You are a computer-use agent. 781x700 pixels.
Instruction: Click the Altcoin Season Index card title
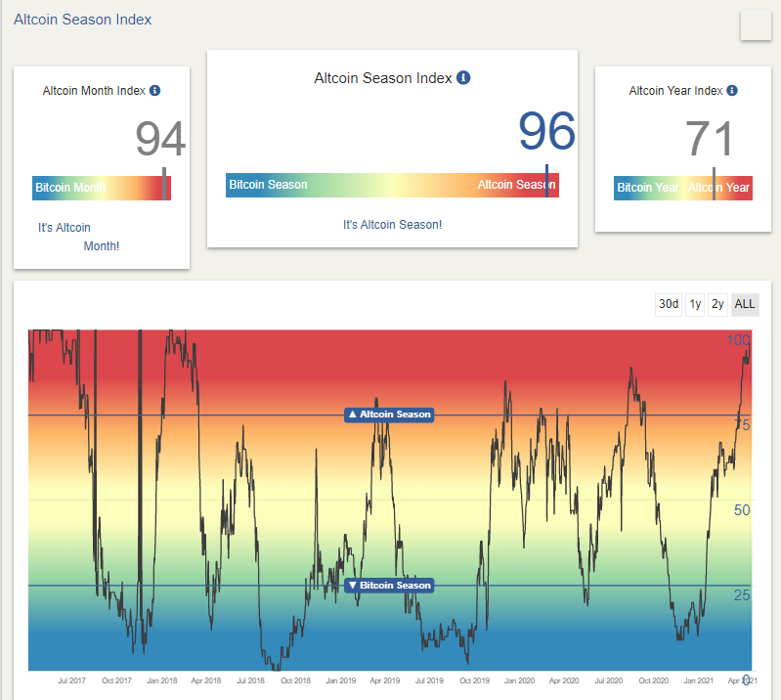point(382,78)
